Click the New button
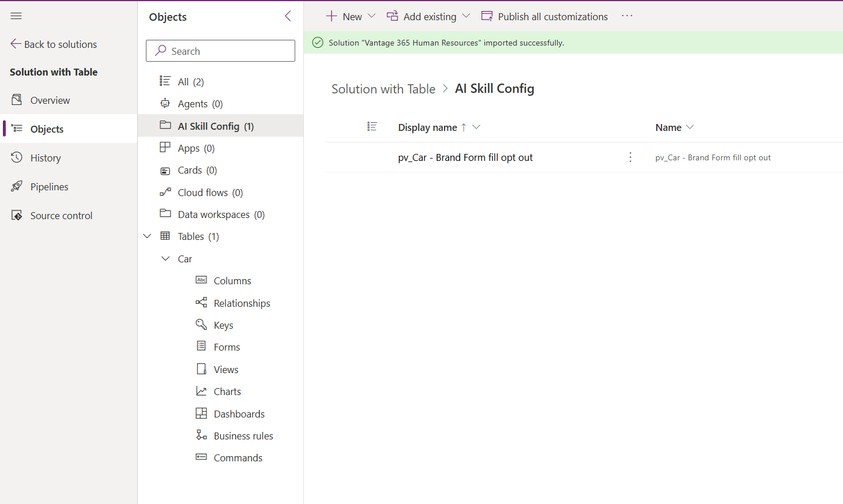 (x=344, y=16)
